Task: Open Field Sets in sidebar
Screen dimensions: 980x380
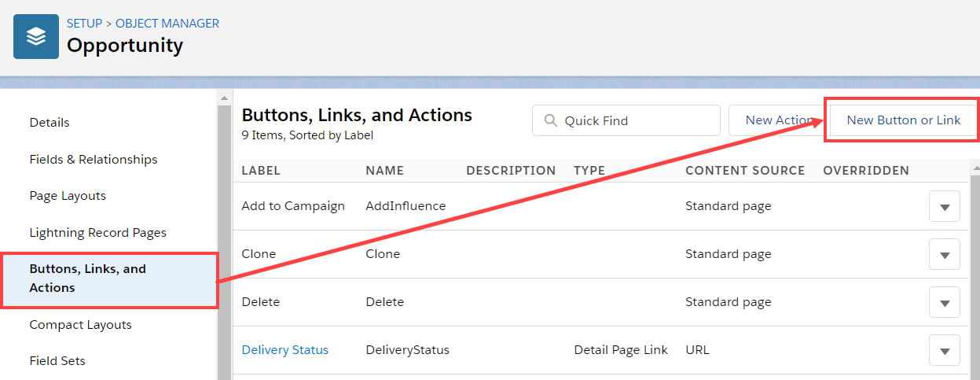Action: coord(57,361)
